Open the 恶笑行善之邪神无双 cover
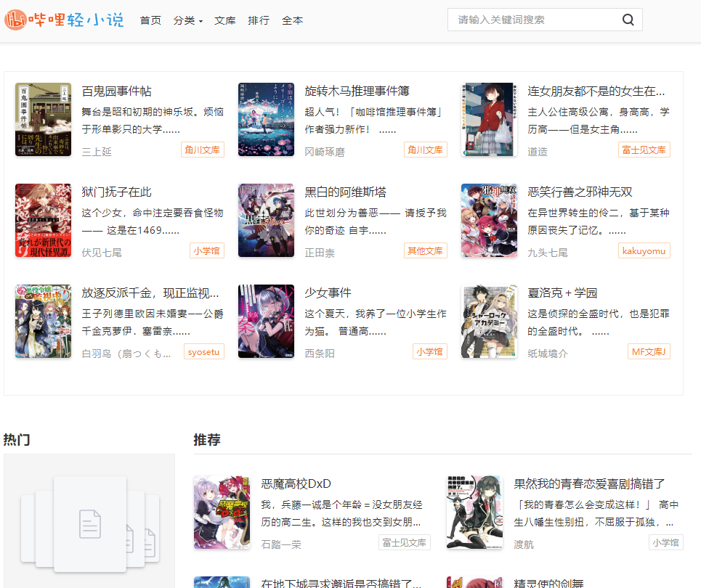The width and height of the screenshot is (701, 588). 489,220
